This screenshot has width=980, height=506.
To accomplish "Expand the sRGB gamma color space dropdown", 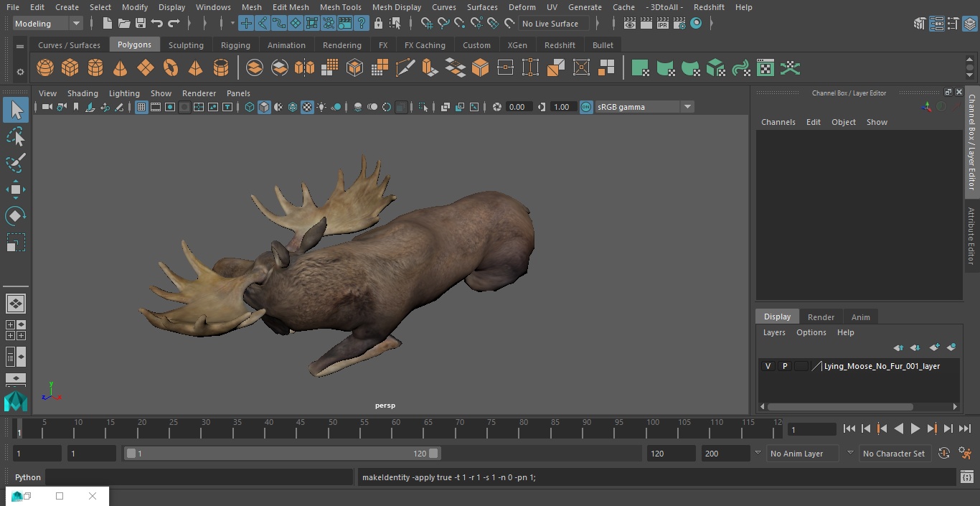I will [687, 107].
